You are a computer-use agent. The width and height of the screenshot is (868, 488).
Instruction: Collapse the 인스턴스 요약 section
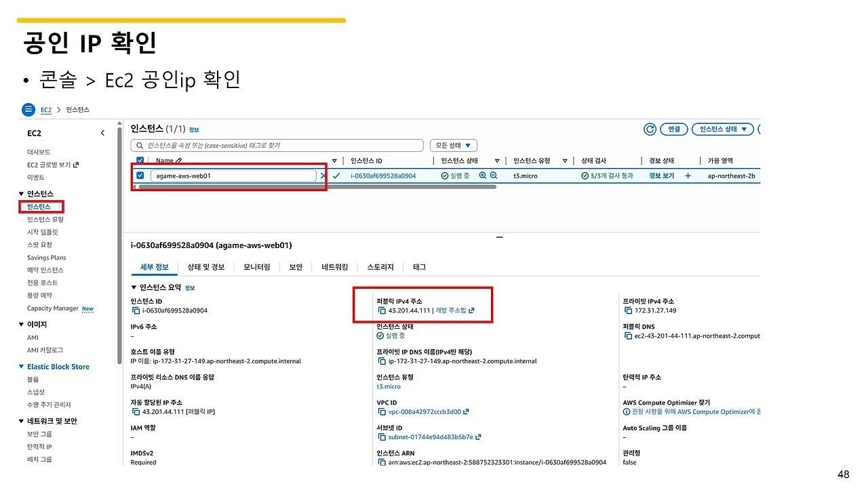[x=134, y=287]
